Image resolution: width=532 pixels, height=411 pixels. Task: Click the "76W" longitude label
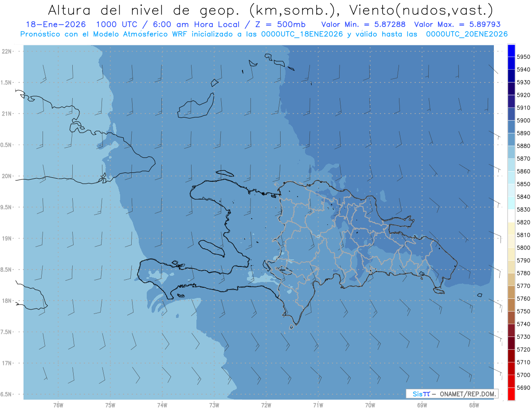(58, 405)
